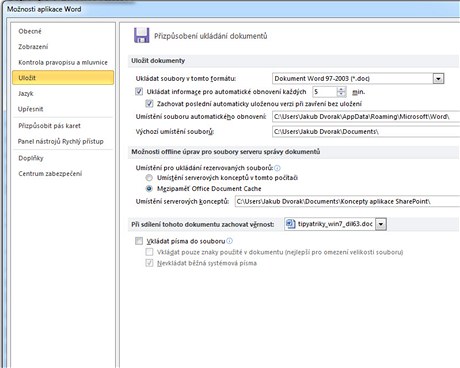Open the file format dropdown arrow
The width and height of the screenshot is (460, 368).
[x=438, y=79]
